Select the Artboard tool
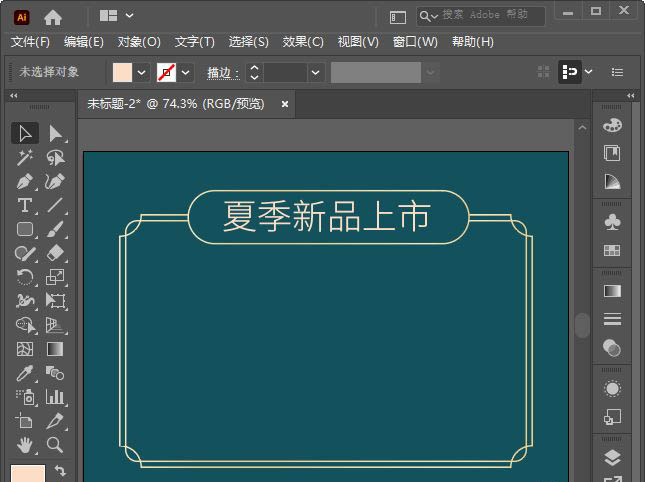 (x=25, y=421)
